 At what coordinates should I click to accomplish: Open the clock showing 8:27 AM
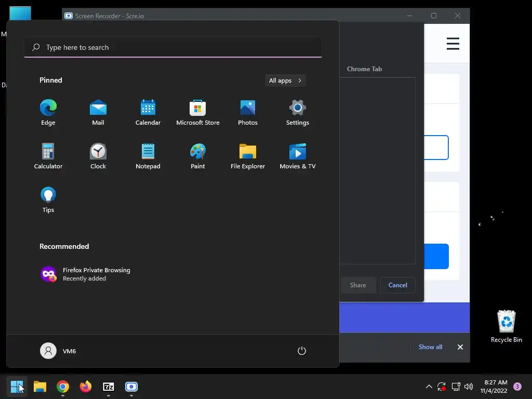494,387
